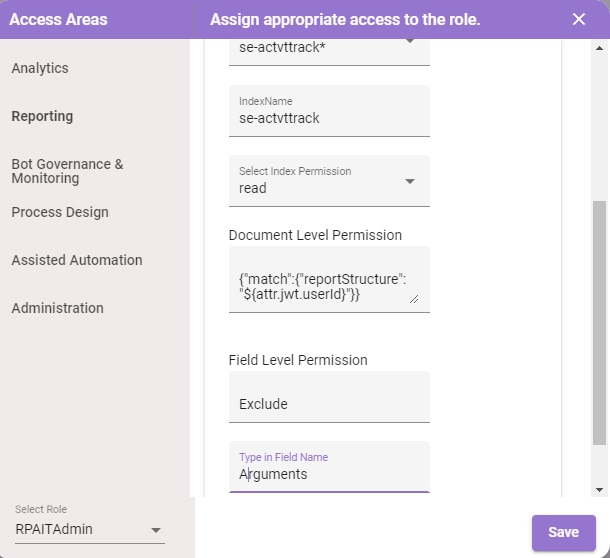Viewport: 610px width, 558px height.
Task: Click the scrollbar up arrow
Action: [599, 48]
